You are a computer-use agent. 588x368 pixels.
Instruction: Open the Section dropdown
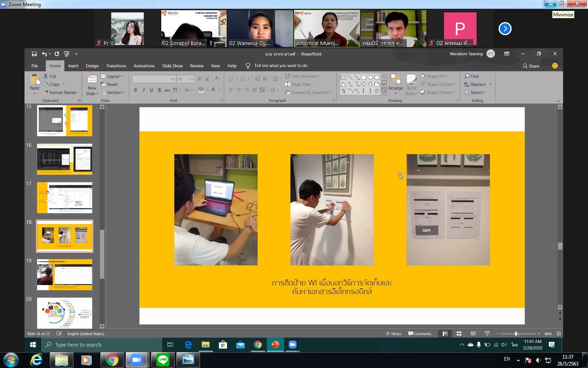pos(113,92)
